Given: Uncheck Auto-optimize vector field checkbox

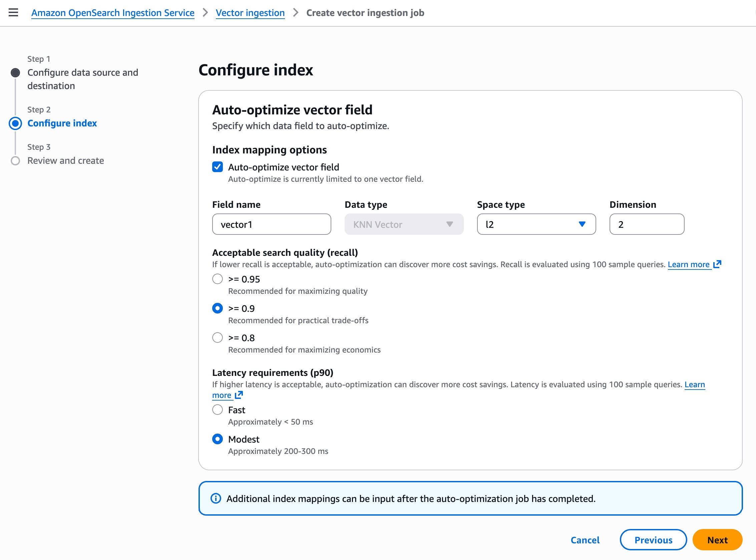Looking at the screenshot, I should (x=217, y=167).
